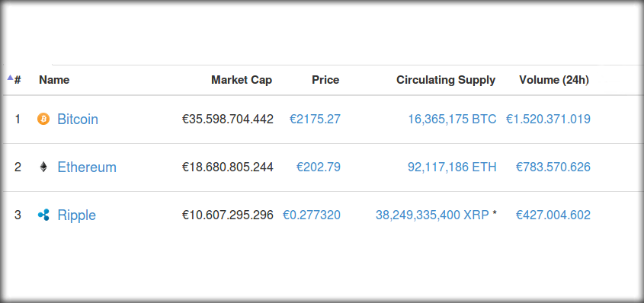Open Ethereum supply 92,117,186 ETH link
This screenshot has width=644, height=303.
(x=452, y=167)
